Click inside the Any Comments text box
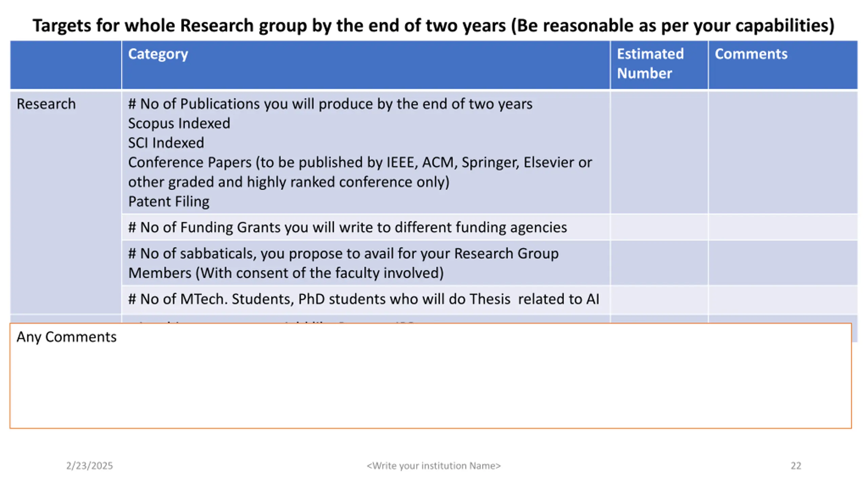 point(431,376)
